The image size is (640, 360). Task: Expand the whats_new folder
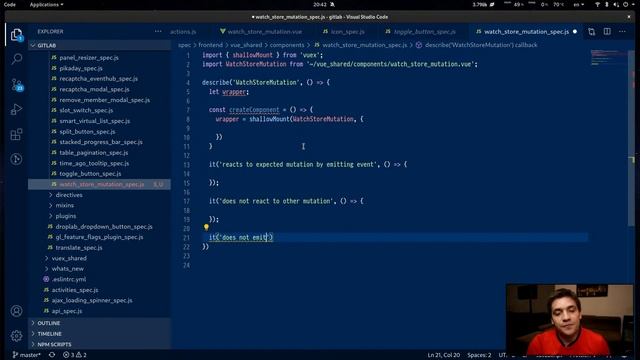(x=67, y=269)
